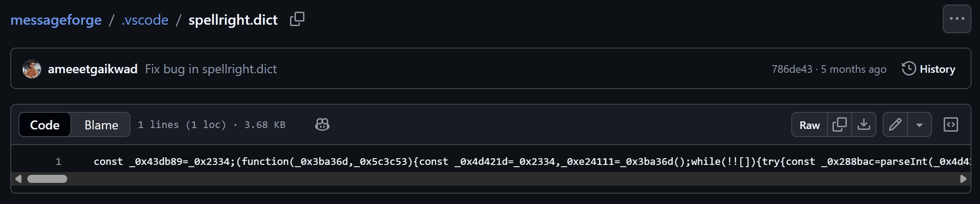This screenshot has width=980, height=204.
Task: Click ameeetgaikwad avatar image
Action: tap(32, 69)
